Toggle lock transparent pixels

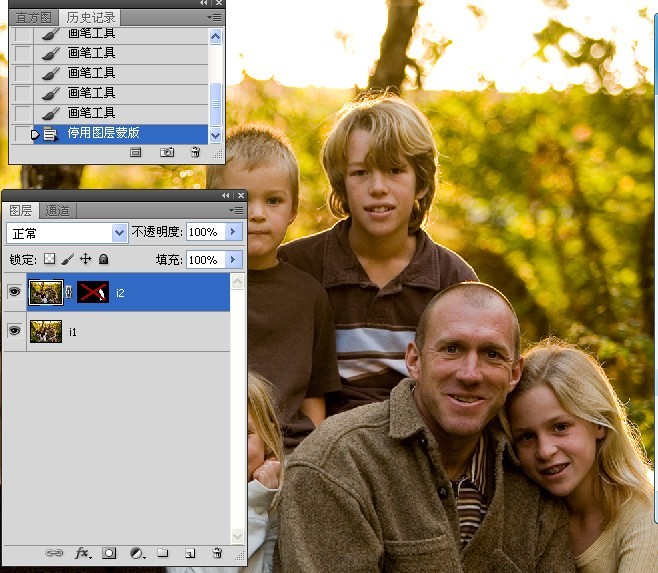click(50, 259)
